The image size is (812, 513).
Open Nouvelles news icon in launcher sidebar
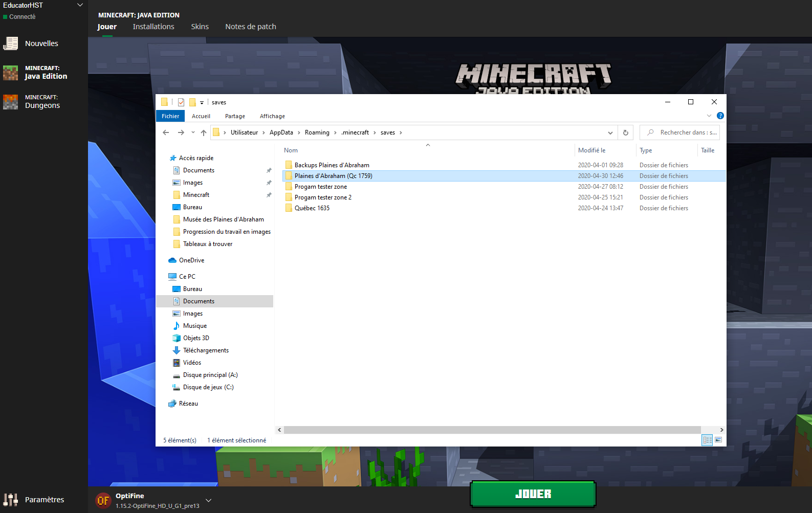pyautogui.click(x=11, y=43)
